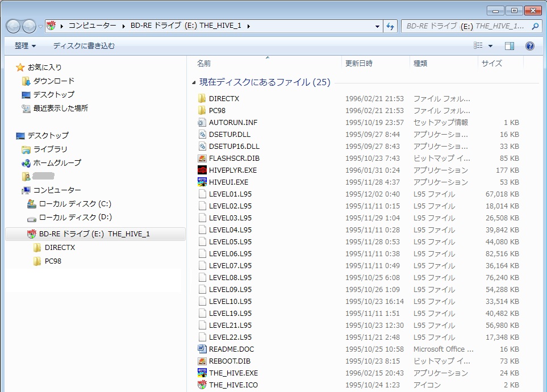Open the 整理 menu
This screenshot has width=547, height=392.
click(x=25, y=45)
